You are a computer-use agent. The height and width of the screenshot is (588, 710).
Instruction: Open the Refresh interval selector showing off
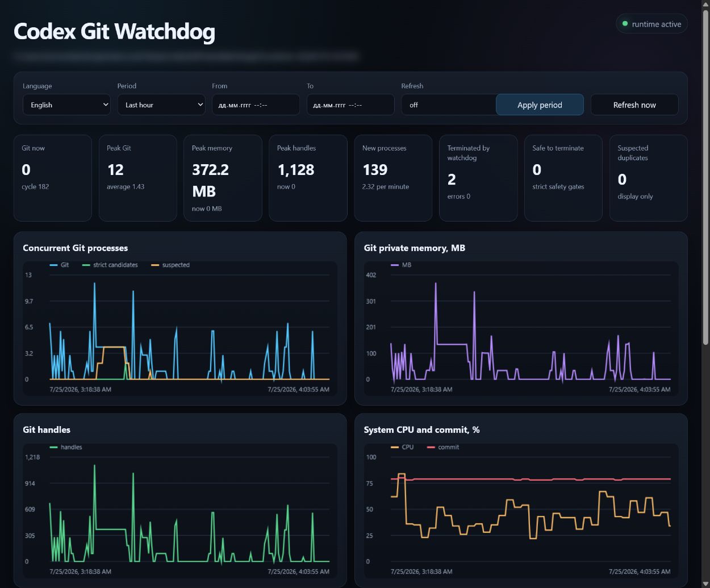click(448, 105)
